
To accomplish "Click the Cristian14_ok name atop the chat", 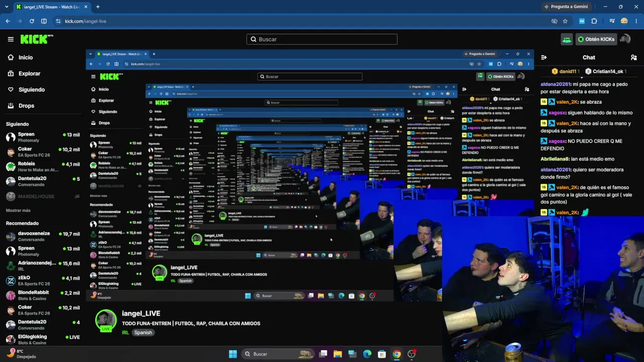I will click(x=608, y=71).
